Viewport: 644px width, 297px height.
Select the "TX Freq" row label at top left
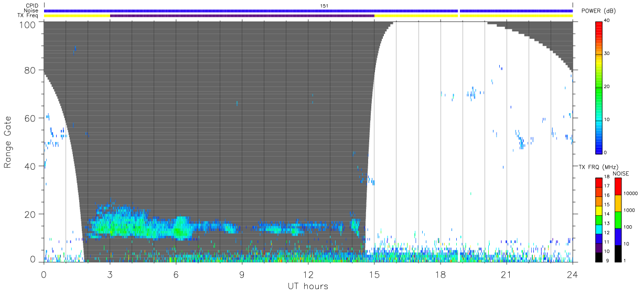28,16
